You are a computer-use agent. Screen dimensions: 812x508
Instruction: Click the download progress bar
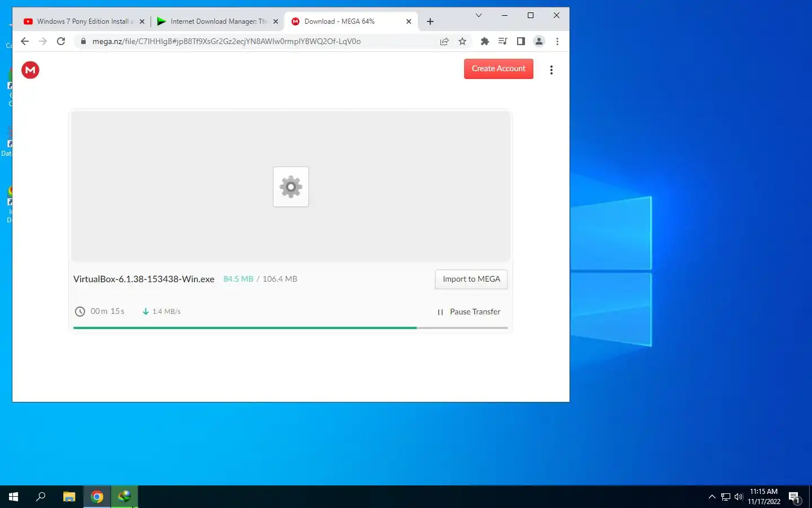290,327
